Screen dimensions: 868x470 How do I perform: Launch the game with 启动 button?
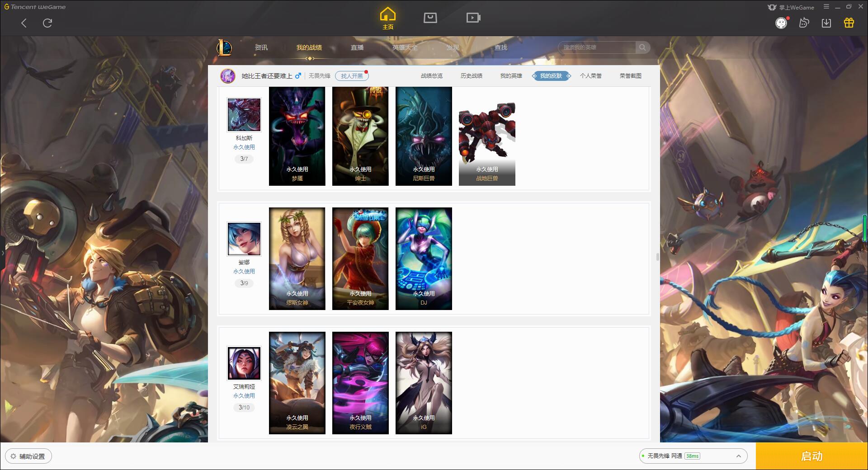point(811,456)
